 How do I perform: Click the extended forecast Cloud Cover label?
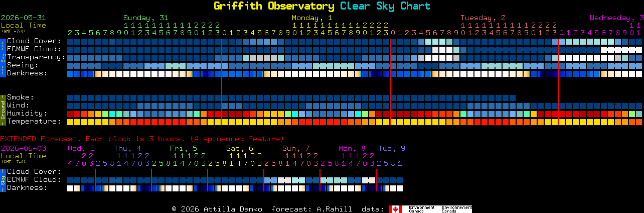click(x=34, y=172)
